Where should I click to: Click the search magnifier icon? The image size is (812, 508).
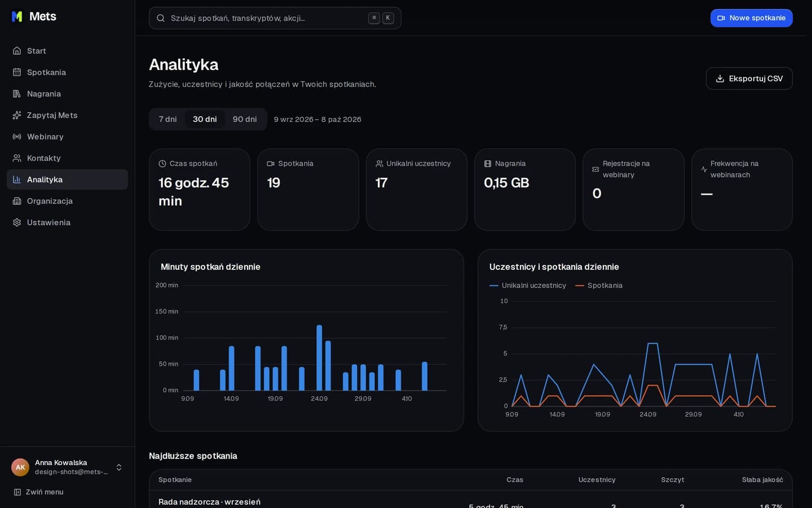(161, 18)
